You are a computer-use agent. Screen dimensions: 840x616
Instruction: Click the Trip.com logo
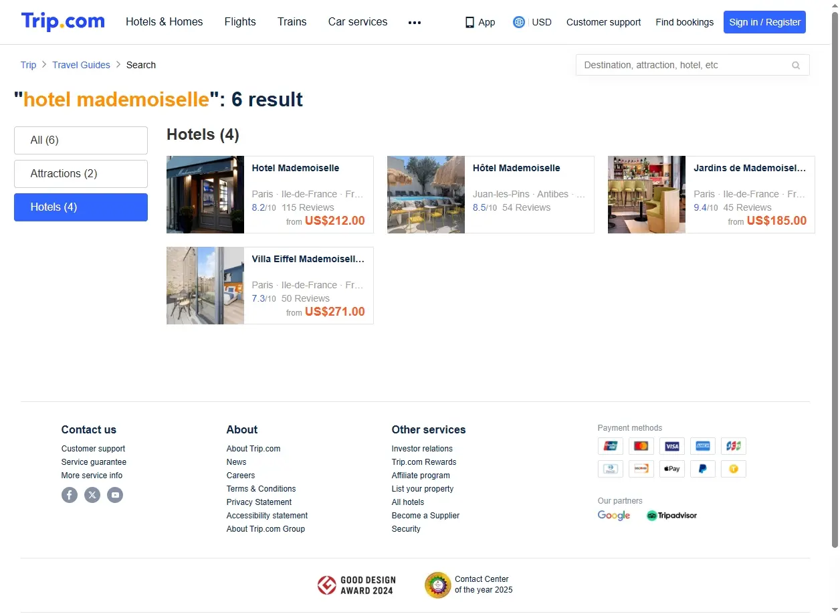point(63,21)
